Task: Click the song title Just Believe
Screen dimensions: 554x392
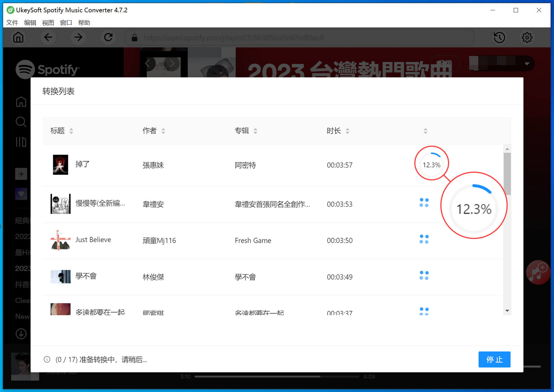Action: pyautogui.click(x=93, y=240)
